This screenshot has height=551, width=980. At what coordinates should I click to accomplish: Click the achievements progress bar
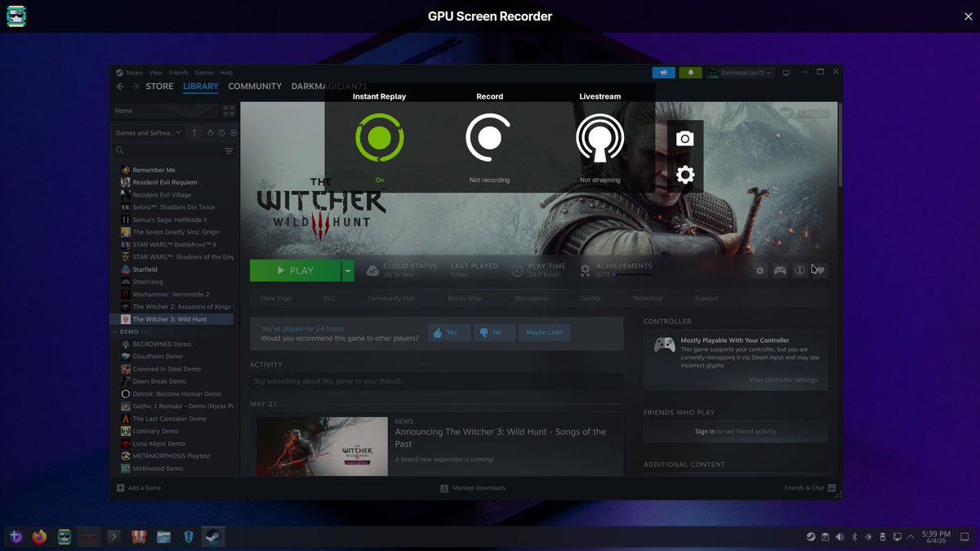(634, 275)
